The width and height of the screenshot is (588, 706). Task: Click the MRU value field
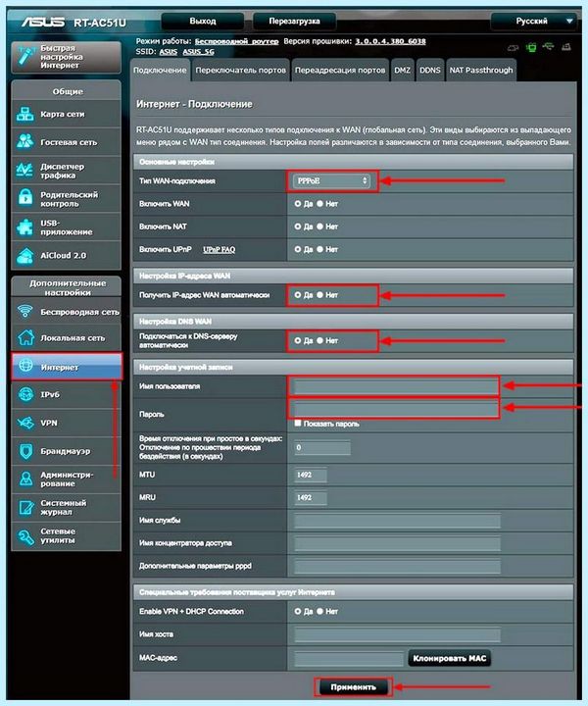point(311,497)
